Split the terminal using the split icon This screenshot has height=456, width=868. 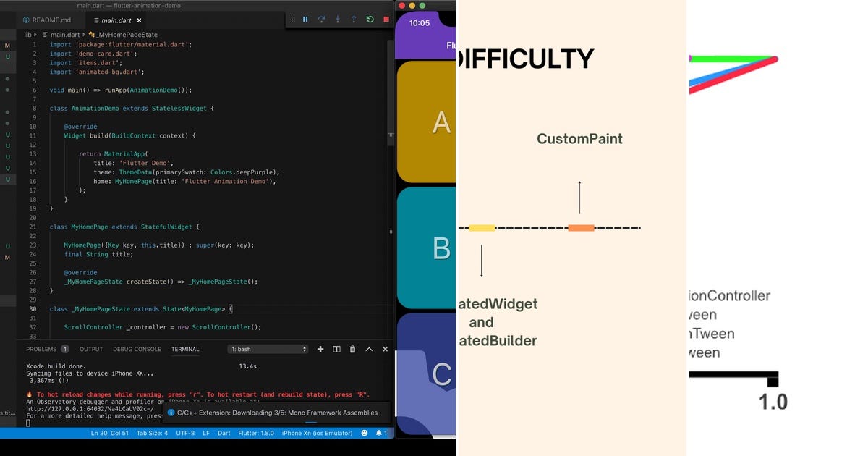point(336,349)
